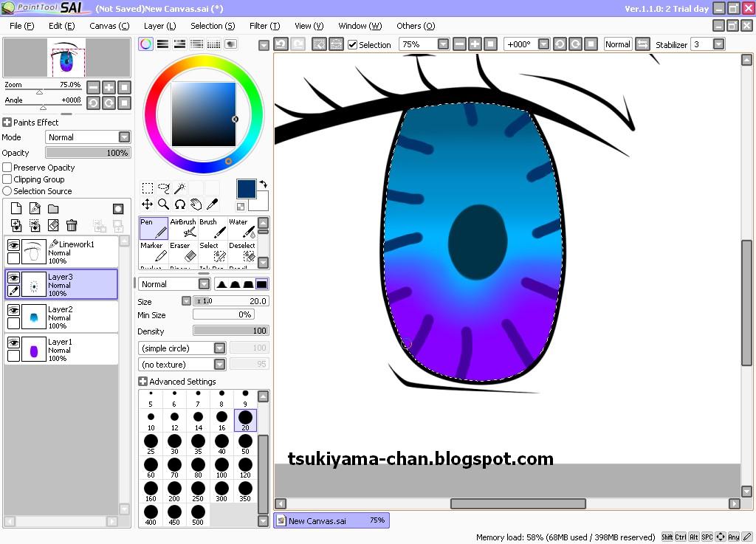
Task: Hide Layer1 with eye icon
Action: (x=13, y=342)
